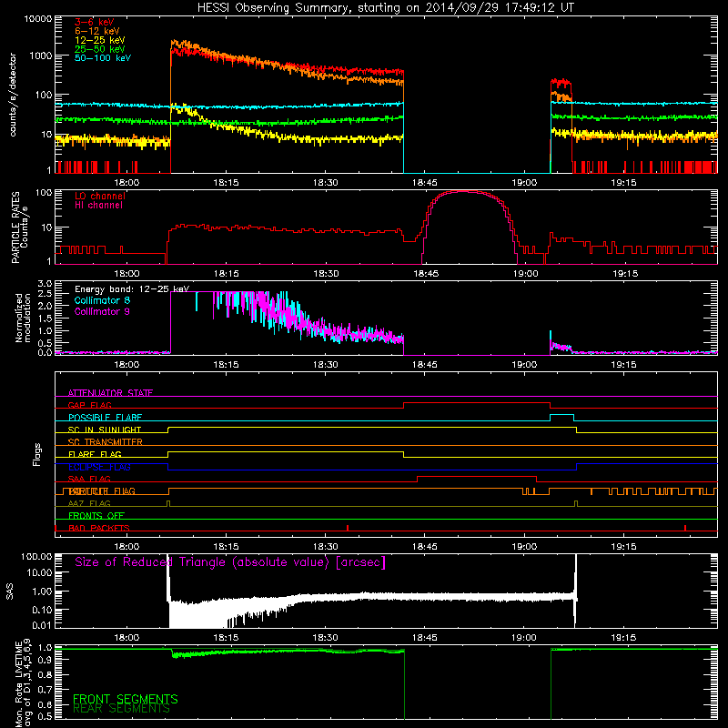Select the POSSIBLE_FLARE flag label
728x728 pixels.
(106, 418)
